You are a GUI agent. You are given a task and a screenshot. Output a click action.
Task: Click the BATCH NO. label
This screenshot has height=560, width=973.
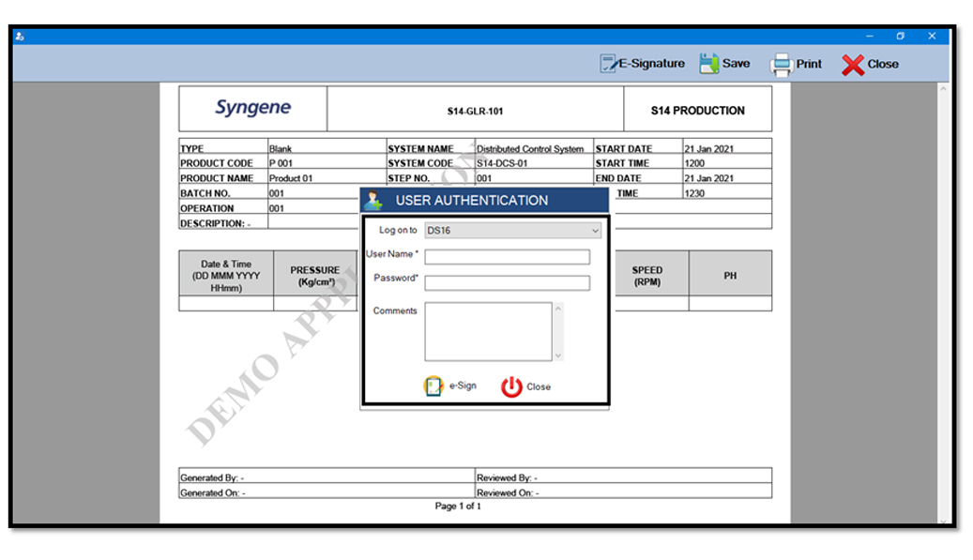pyautogui.click(x=205, y=193)
